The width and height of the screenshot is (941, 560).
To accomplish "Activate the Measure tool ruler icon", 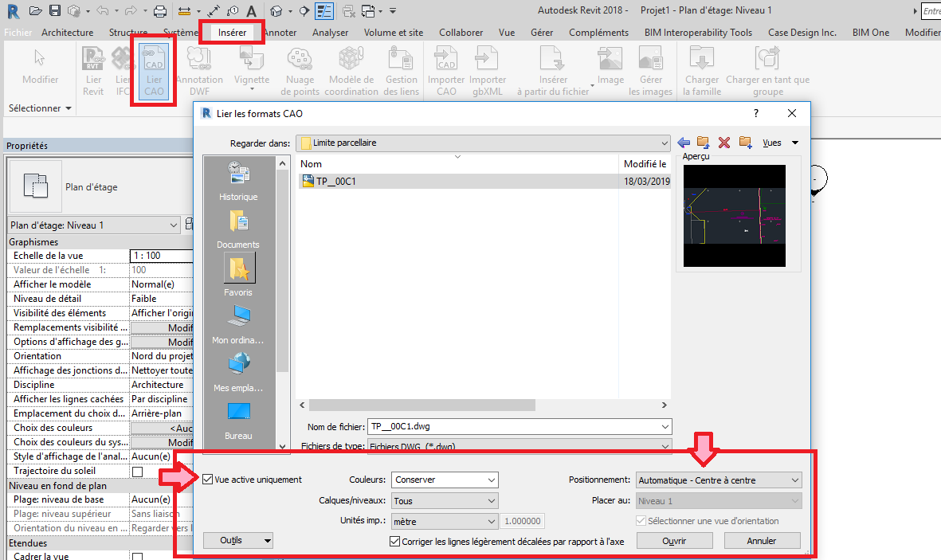I will tap(184, 11).
